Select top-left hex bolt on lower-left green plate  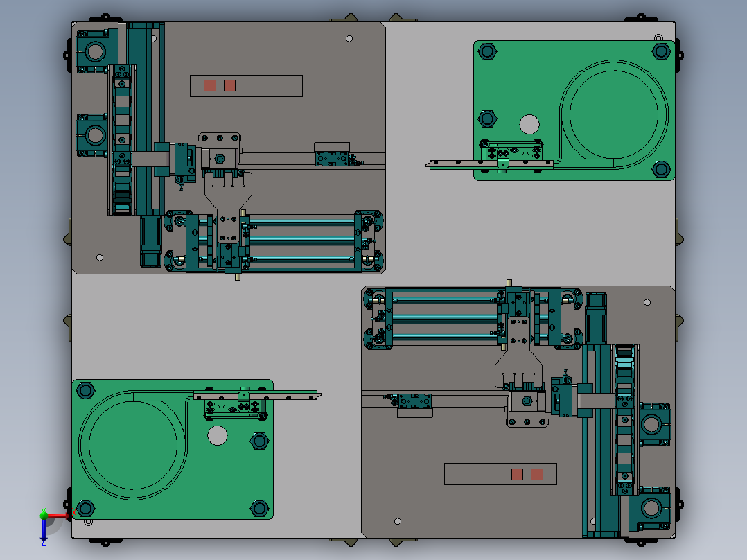click(x=85, y=391)
